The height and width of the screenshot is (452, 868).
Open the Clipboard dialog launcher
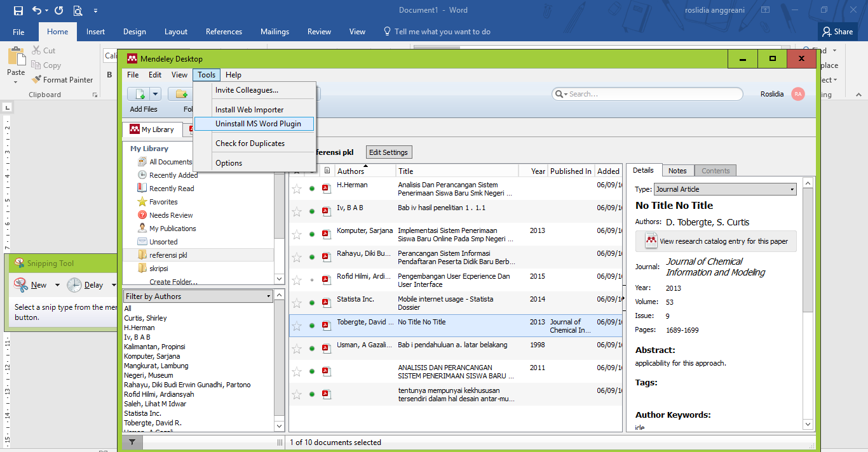95,95
